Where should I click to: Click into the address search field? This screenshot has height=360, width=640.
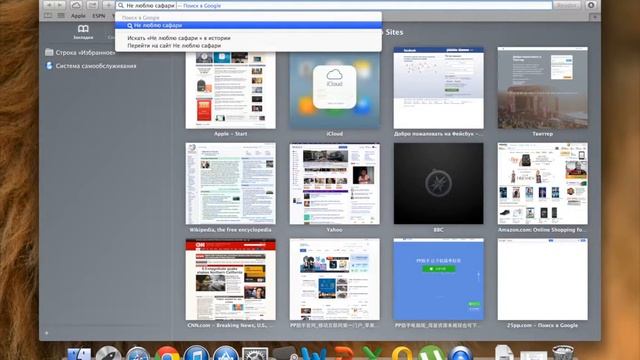coord(334,6)
